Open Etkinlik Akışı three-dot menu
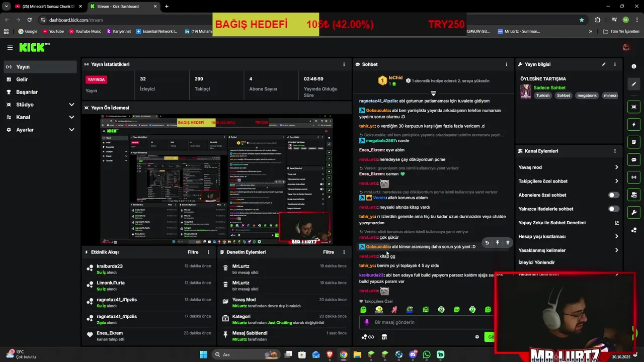This screenshot has height=362, width=644. pos(208,252)
